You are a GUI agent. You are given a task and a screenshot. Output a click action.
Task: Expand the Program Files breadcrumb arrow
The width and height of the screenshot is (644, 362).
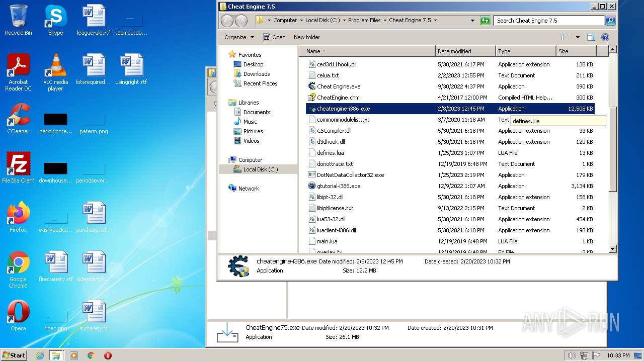[385, 21]
